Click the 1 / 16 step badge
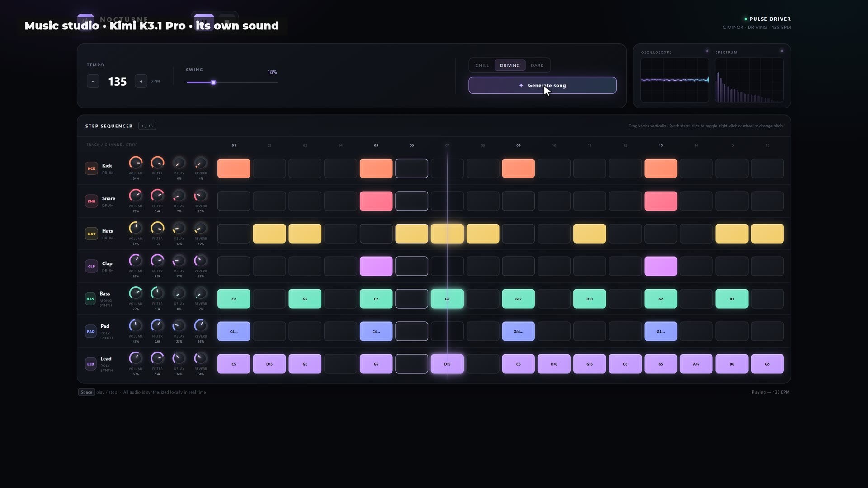Image resolution: width=868 pixels, height=488 pixels. click(x=147, y=126)
